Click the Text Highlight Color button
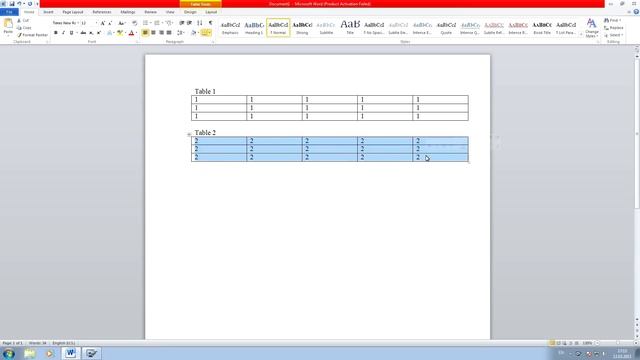Viewport: 640px width, 360px height. (120, 33)
